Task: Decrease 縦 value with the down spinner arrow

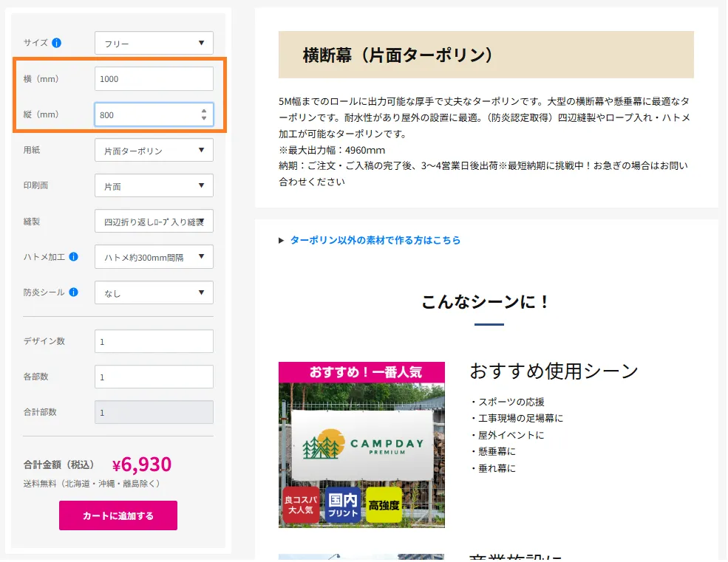Action: pyautogui.click(x=204, y=118)
